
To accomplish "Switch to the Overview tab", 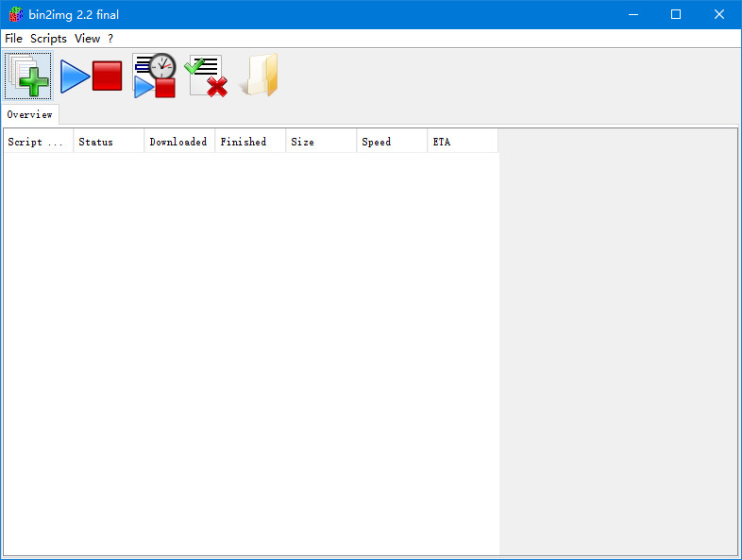I will [29, 114].
